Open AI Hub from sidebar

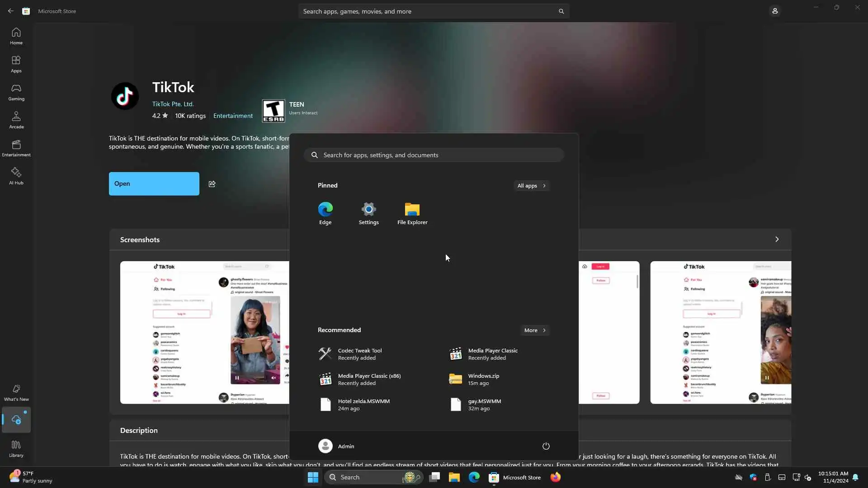coord(16,176)
